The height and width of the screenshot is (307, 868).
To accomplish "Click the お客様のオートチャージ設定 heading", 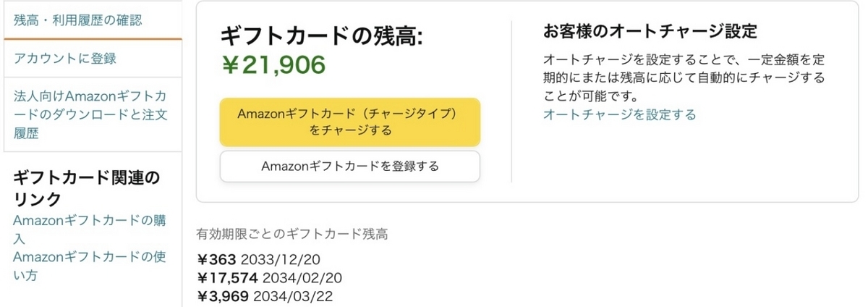I will coord(650,32).
